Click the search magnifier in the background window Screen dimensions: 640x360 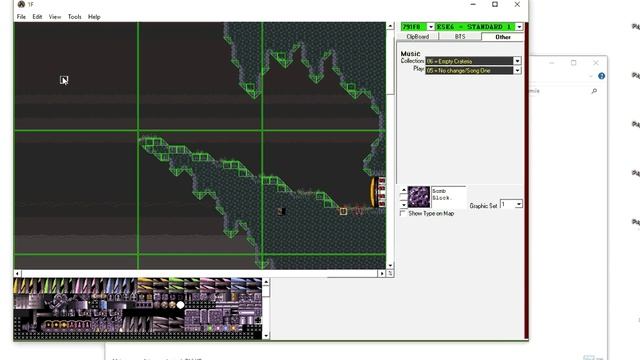click(594, 91)
